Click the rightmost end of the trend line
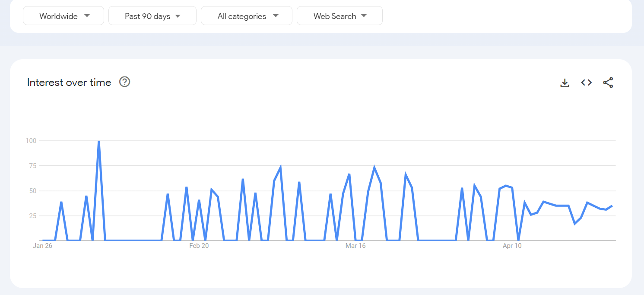644x295 pixels. point(612,206)
